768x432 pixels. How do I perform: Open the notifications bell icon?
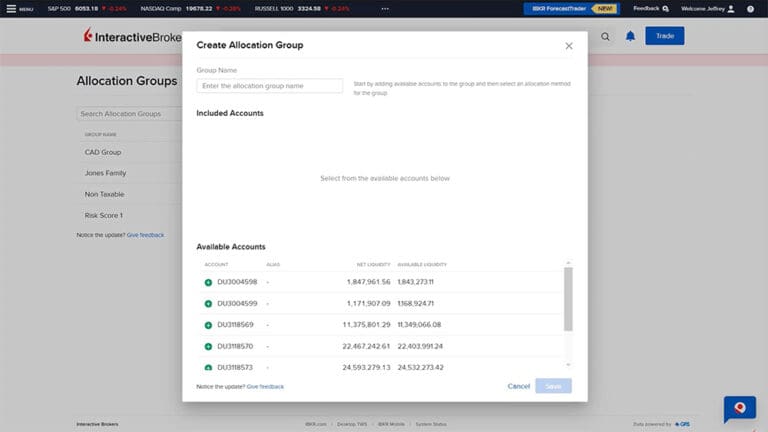[630, 37]
